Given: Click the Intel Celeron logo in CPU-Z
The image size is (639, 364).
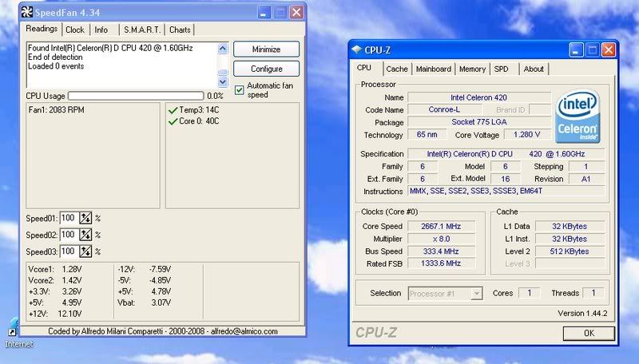Looking at the screenshot, I should coord(577,117).
